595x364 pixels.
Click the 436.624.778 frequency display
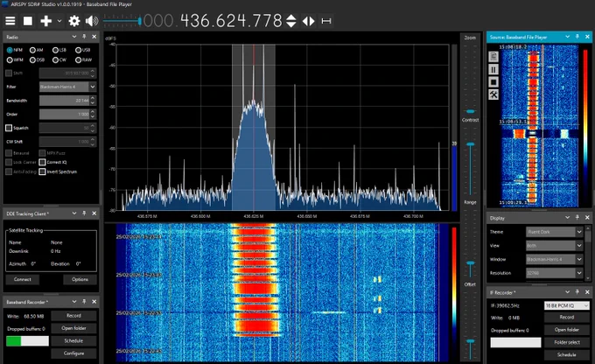pos(231,21)
